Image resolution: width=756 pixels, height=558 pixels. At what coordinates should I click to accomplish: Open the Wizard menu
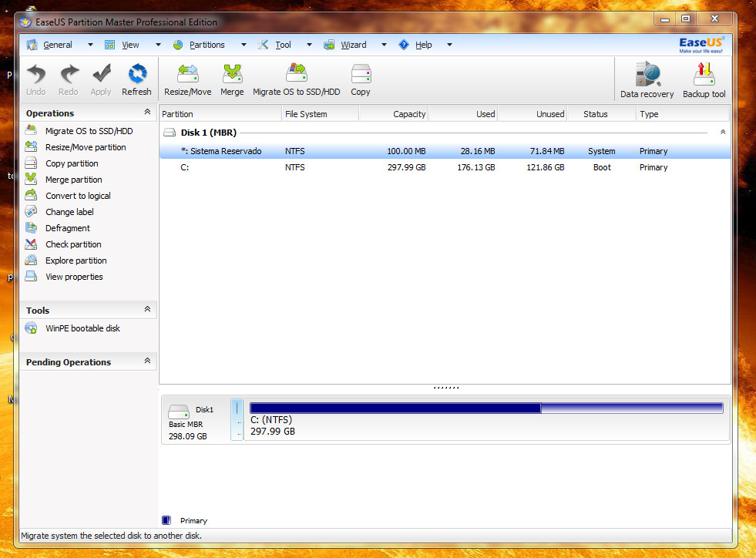354,45
